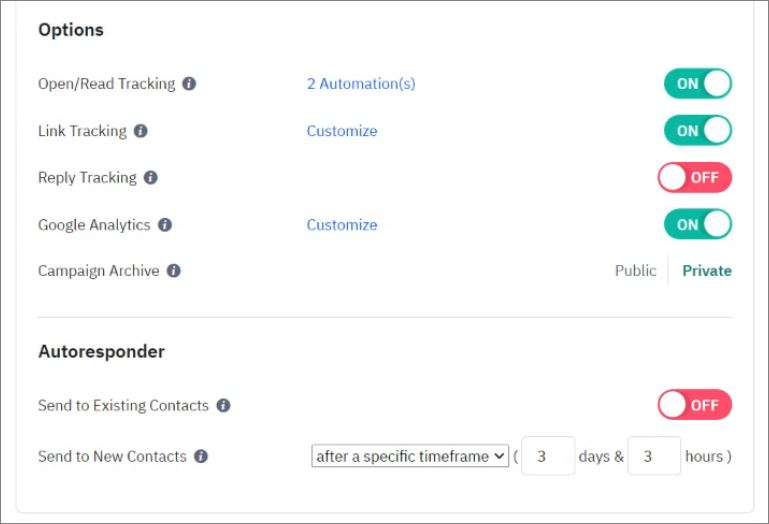Click info icon beside Google Analytics
The height and width of the screenshot is (524, 769).
point(165,225)
